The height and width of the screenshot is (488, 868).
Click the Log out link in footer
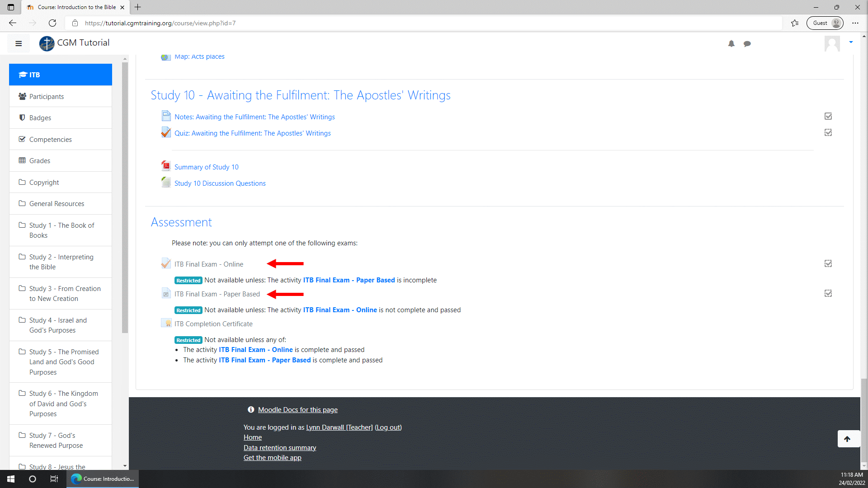[x=388, y=427]
